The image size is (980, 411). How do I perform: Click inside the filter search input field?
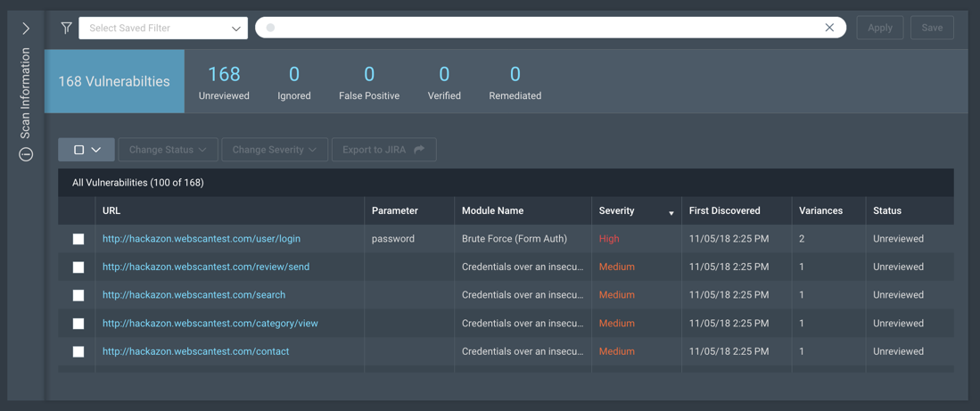(x=544, y=28)
